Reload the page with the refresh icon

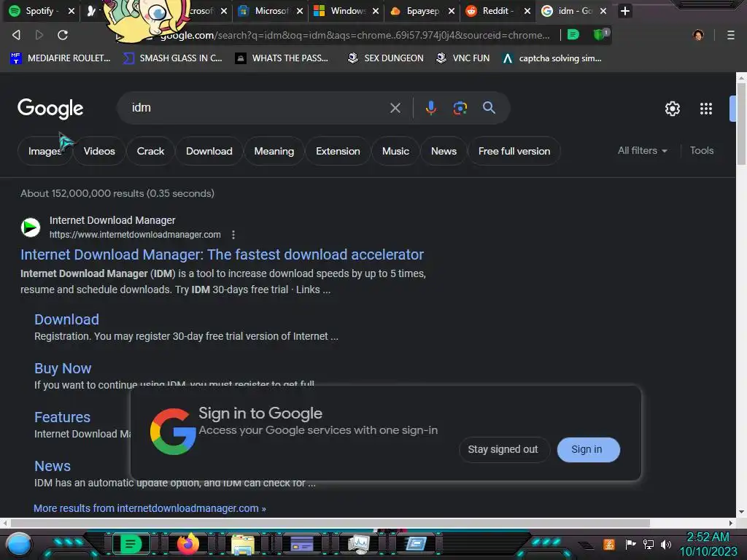63,35
